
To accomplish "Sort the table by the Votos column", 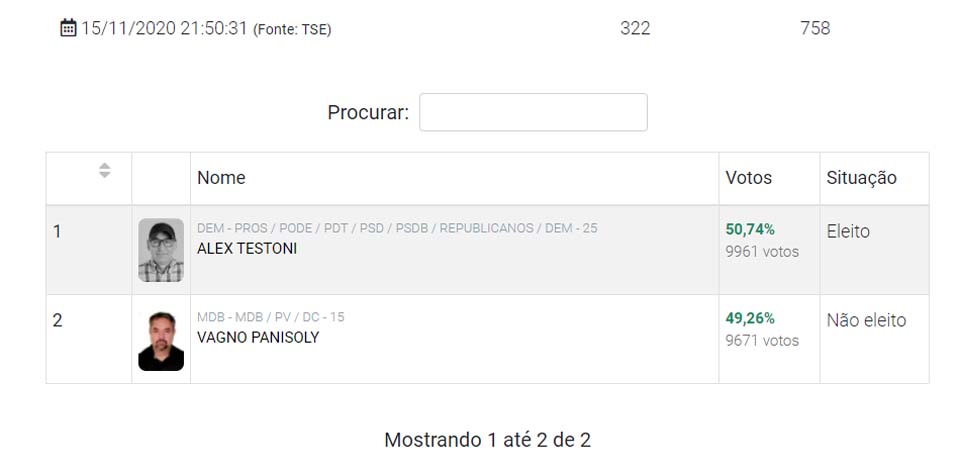I will pyautogui.click(x=749, y=178).
